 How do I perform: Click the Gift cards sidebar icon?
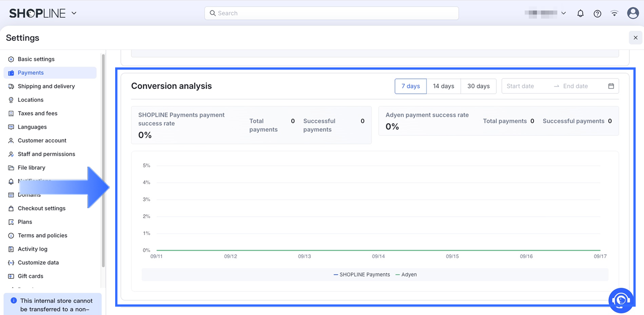(11, 276)
